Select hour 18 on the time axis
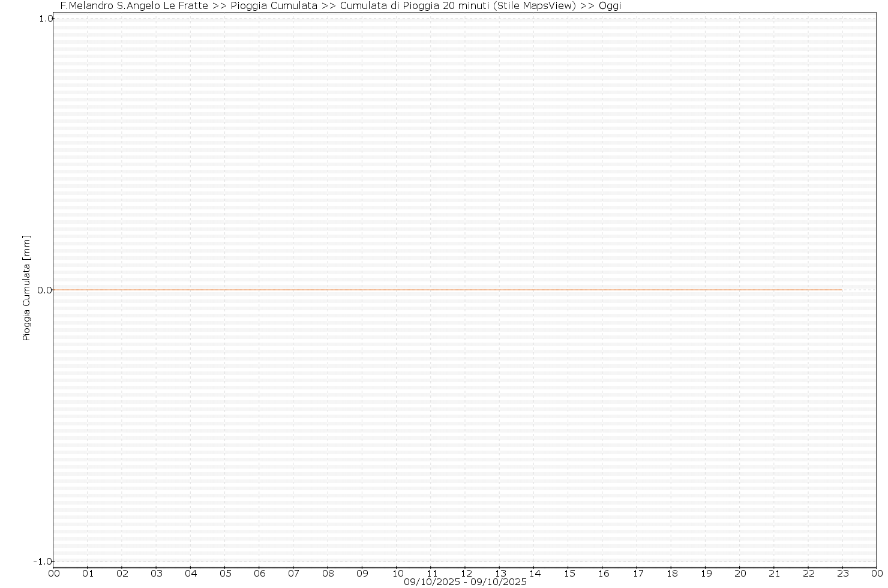This screenshot has width=888, height=588. 672,574
